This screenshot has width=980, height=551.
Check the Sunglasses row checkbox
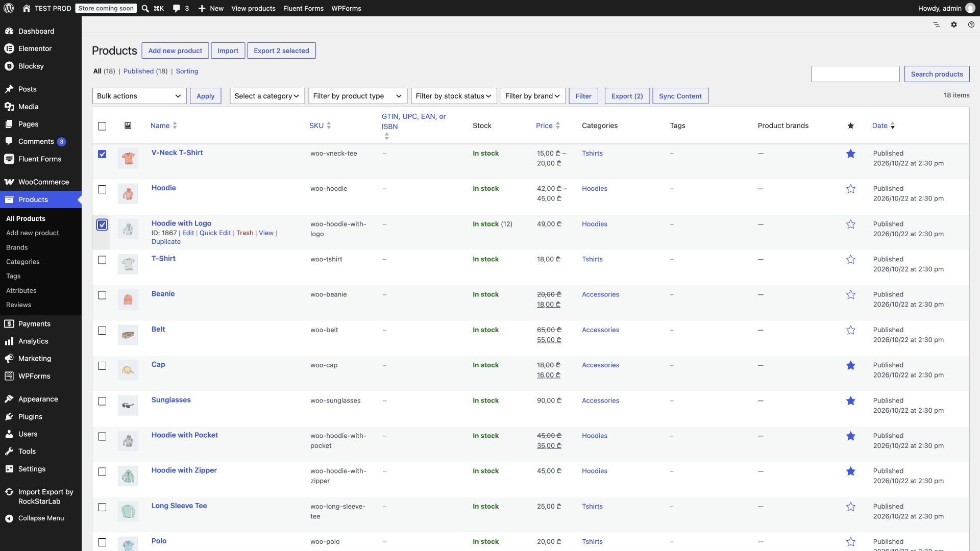tap(102, 402)
